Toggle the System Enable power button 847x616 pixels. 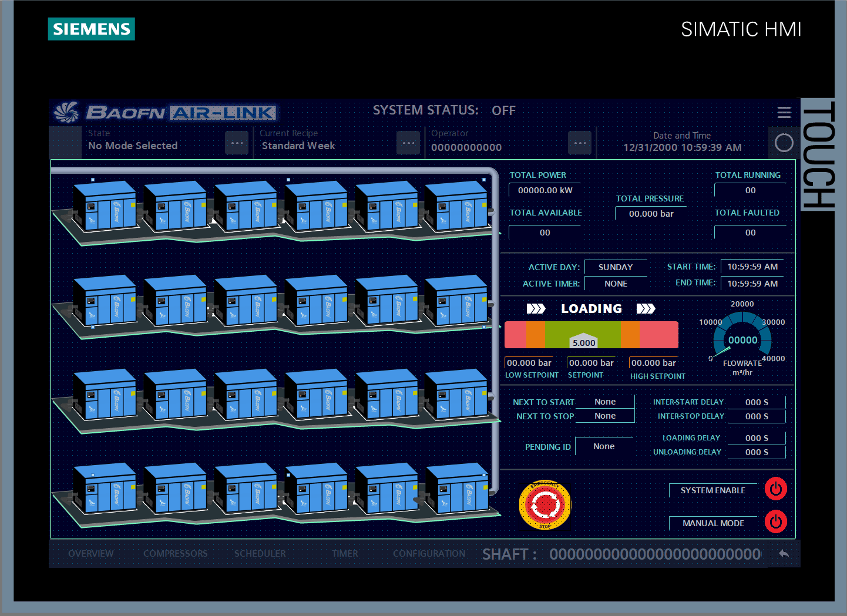[x=776, y=489]
